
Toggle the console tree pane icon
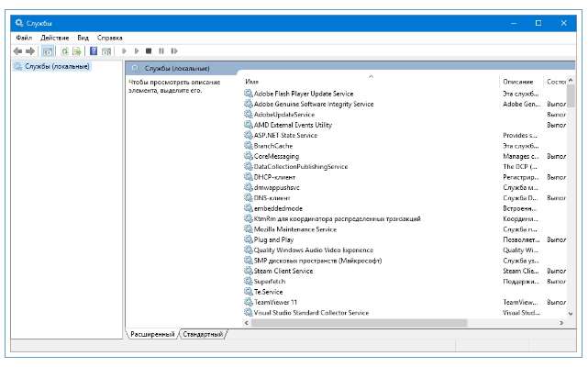(x=48, y=51)
